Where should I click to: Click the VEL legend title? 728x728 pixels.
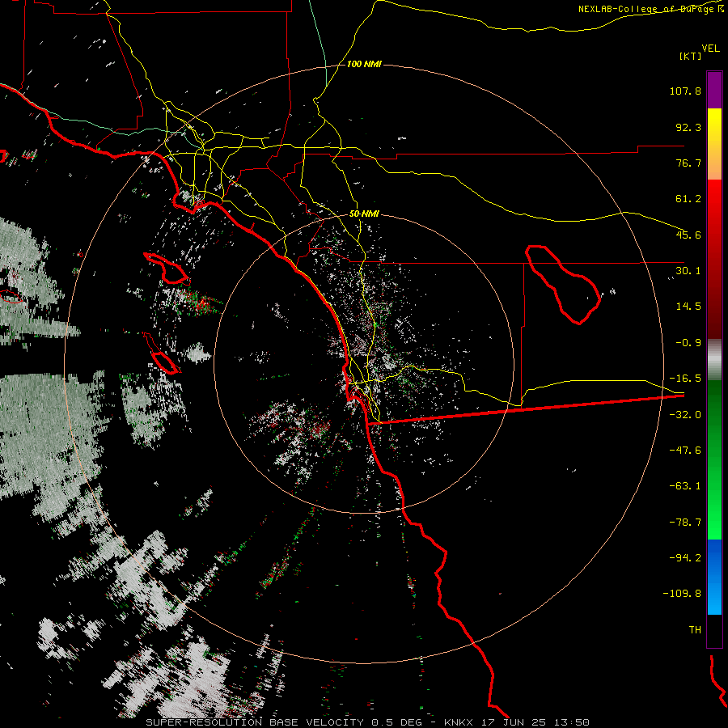710,49
